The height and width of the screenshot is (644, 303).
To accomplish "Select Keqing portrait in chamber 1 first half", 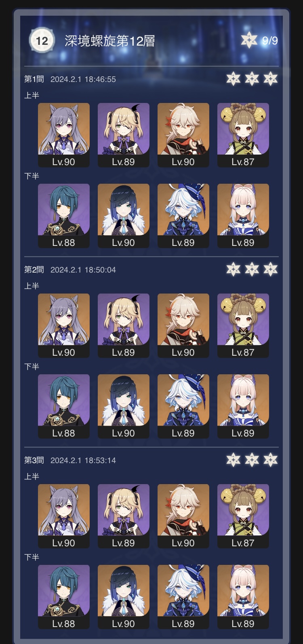I will [64, 135].
